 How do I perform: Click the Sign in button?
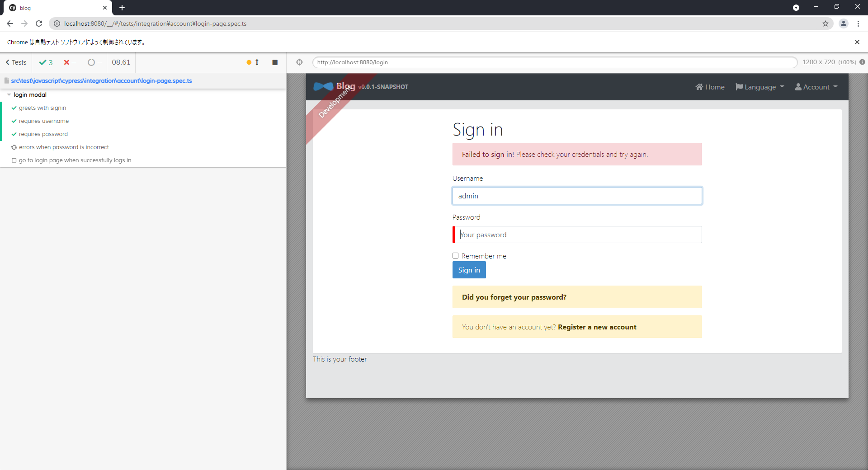click(469, 270)
